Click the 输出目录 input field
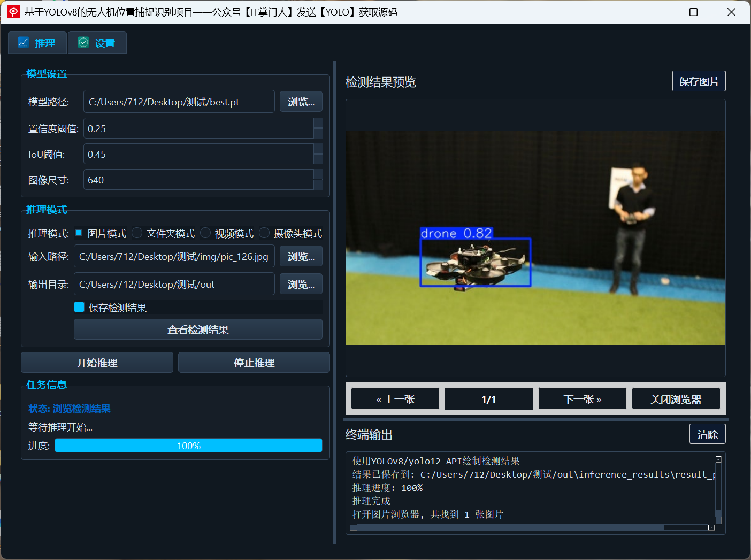 (x=174, y=284)
